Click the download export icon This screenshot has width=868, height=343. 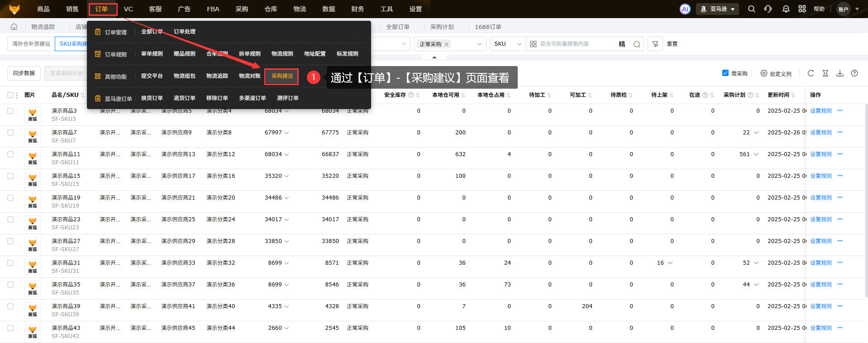840,73
